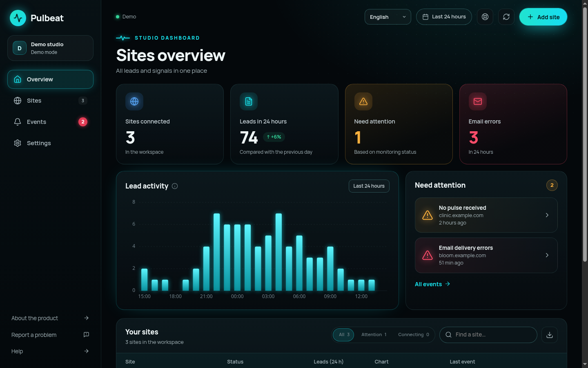Click the Report a problem flag icon
The height and width of the screenshot is (368, 588).
click(x=86, y=334)
